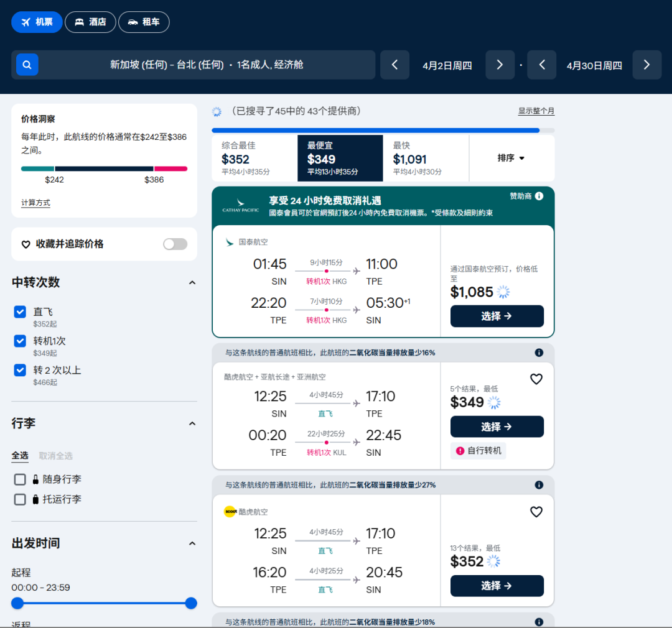Uncheck the 直飞 direct flight filter
The width and height of the screenshot is (672, 628).
pyautogui.click(x=20, y=312)
